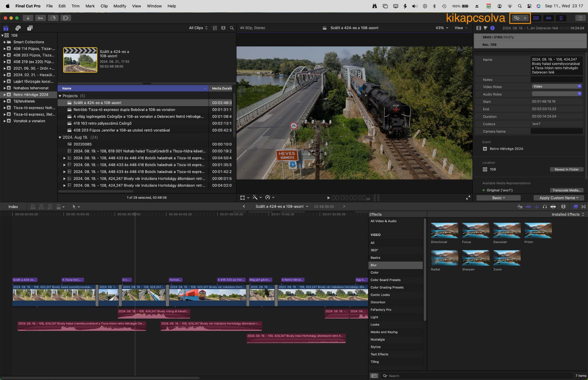Click the timeline horizontal scrollbar
The image size is (588, 380).
pyautogui.click(x=100, y=378)
